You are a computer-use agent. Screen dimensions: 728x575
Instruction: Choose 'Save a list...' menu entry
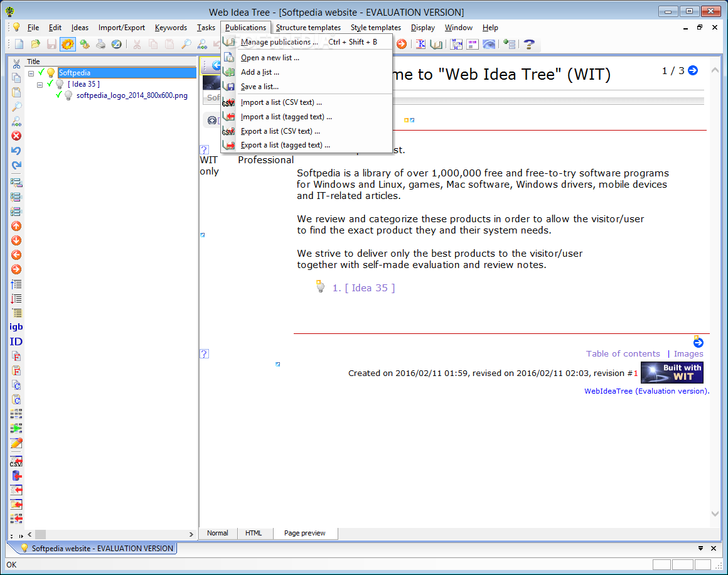tap(306, 87)
